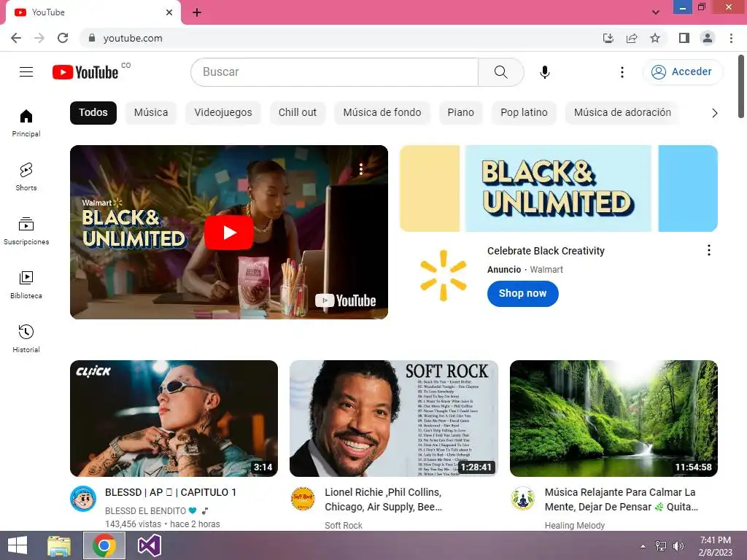747x560 pixels.
Task: Open options menu on Walmart video ad
Action: click(x=361, y=168)
